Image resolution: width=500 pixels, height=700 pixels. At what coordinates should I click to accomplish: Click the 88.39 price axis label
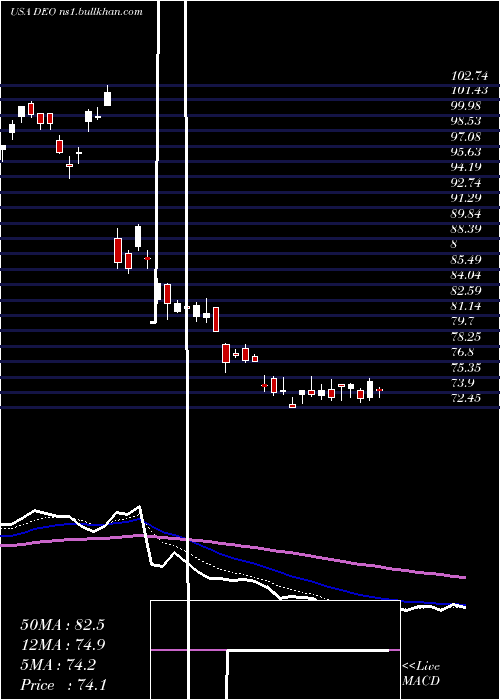pyautogui.click(x=467, y=229)
